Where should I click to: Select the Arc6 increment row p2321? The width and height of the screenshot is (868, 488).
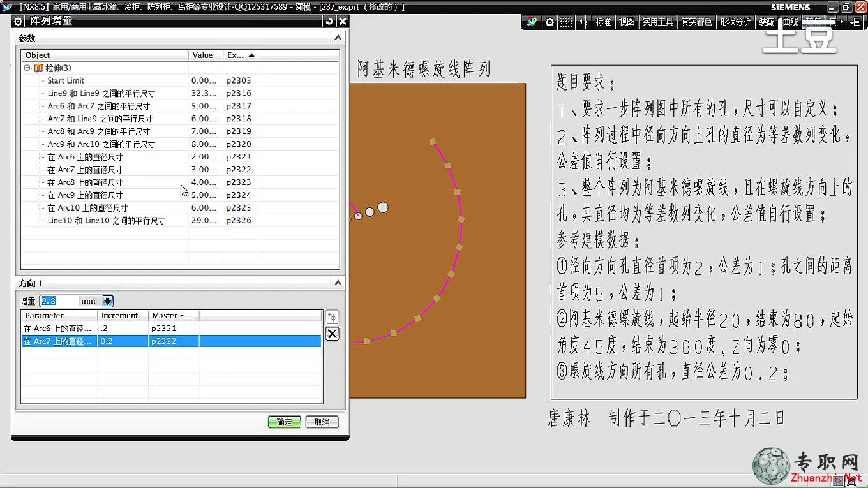tap(171, 329)
